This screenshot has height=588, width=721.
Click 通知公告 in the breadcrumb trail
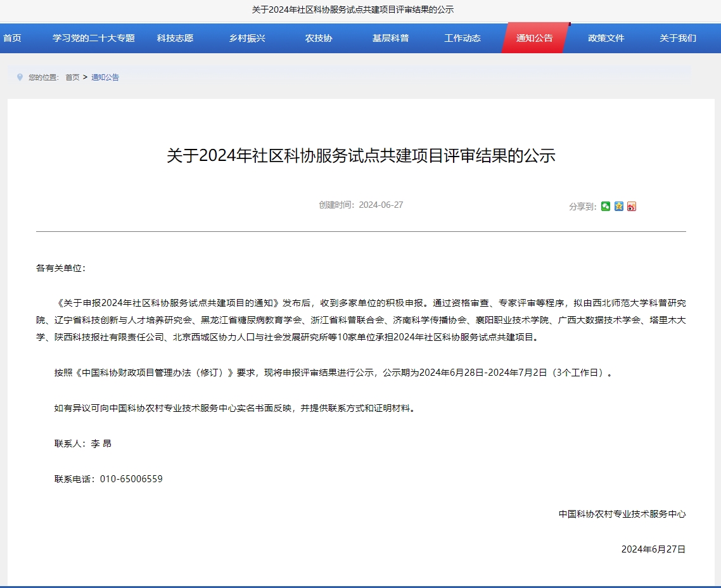click(105, 77)
